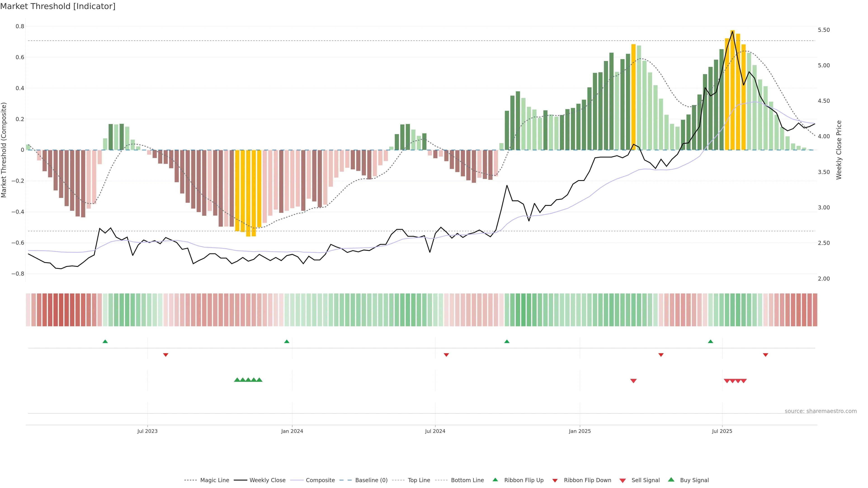
Task: Click the Weekly Close Price axis title
Action: click(x=839, y=150)
